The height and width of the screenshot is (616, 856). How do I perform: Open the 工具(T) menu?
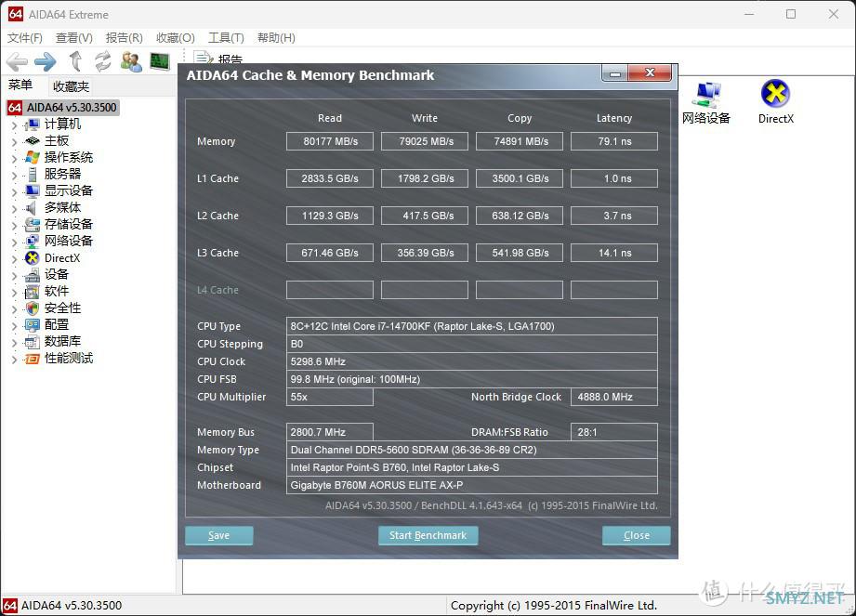point(226,38)
